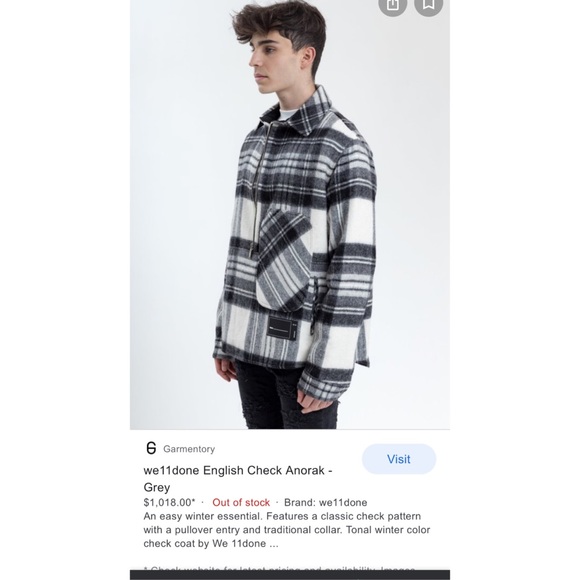The width and height of the screenshot is (580, 580).
Task: Click the word Grey in the title
Action: (x=157, y=487)
